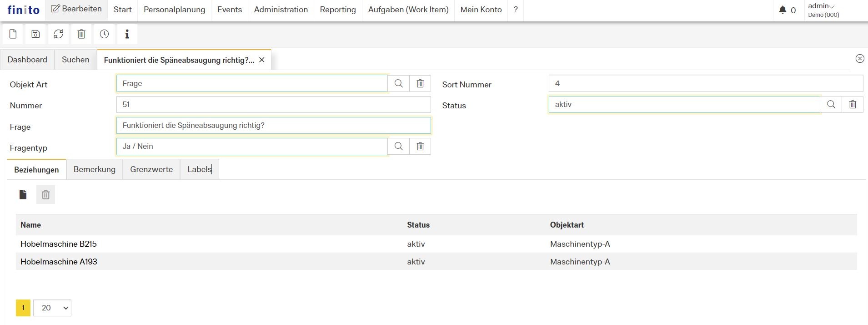Add new relationship in Beziehungen panel
This screenshot has height=325, width=868.
pos(23,195)
